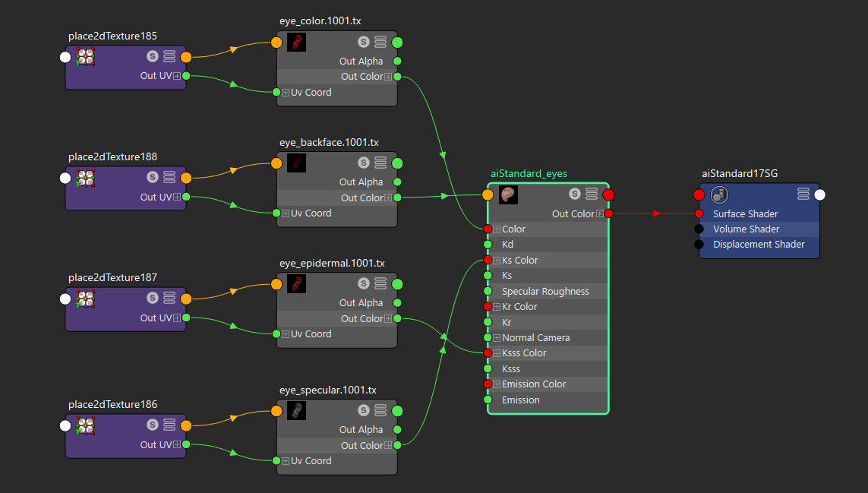
Task: Click the aiStandard_eyes shader swatch icon
Action: click(x=508, y=194)
